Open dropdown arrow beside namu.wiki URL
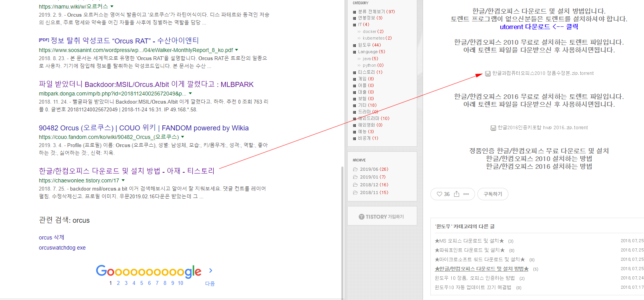644x300 pixels. tap(112, 6)
